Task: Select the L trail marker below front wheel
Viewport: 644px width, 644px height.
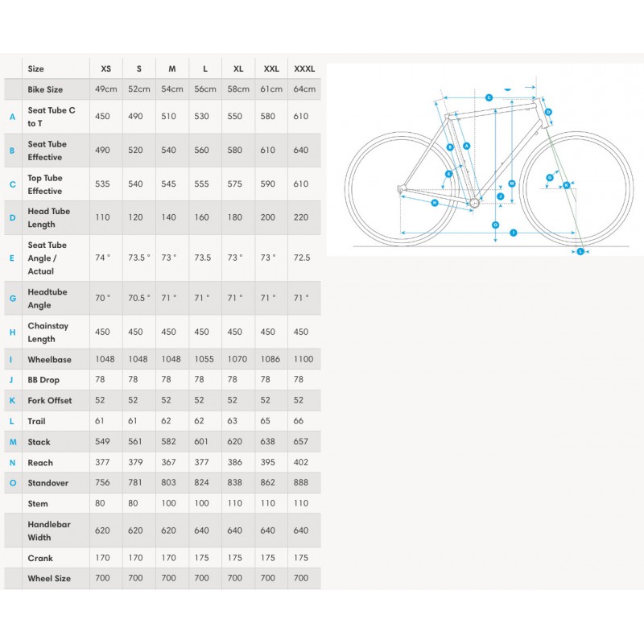Action: [x=580, y=251]
